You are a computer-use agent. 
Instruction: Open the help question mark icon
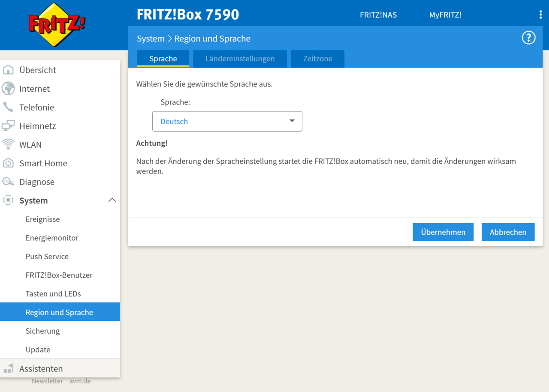click(x=528, y=38)
